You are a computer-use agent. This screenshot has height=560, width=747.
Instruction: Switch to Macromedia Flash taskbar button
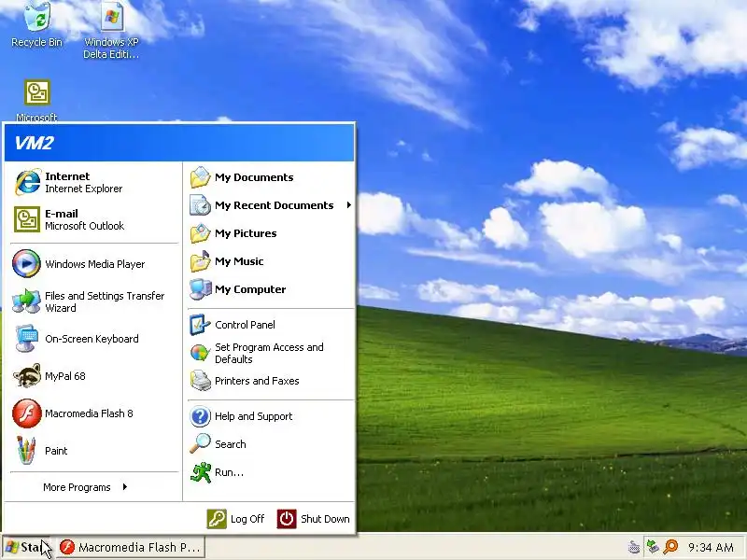131,547
